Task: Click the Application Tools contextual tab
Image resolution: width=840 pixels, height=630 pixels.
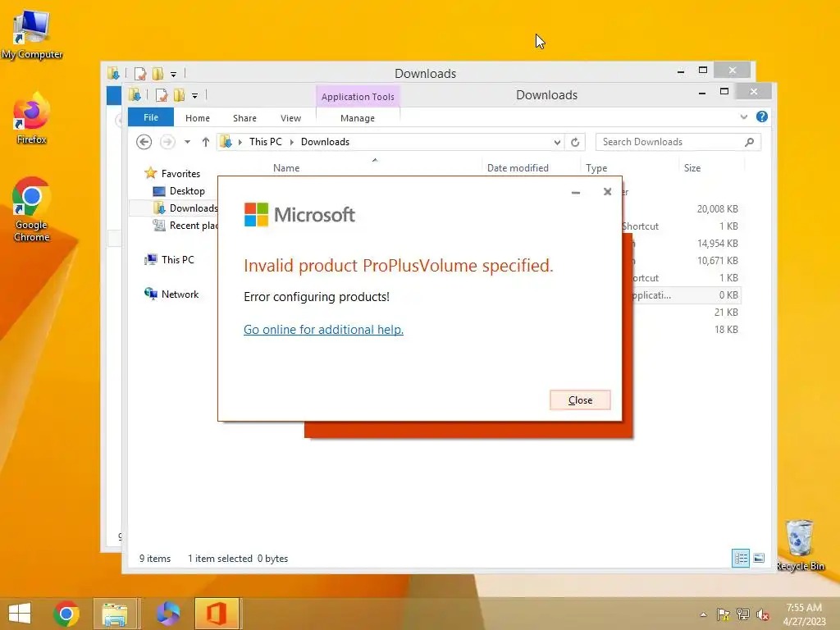Action: pyautogui.click(x=358, y=97)
